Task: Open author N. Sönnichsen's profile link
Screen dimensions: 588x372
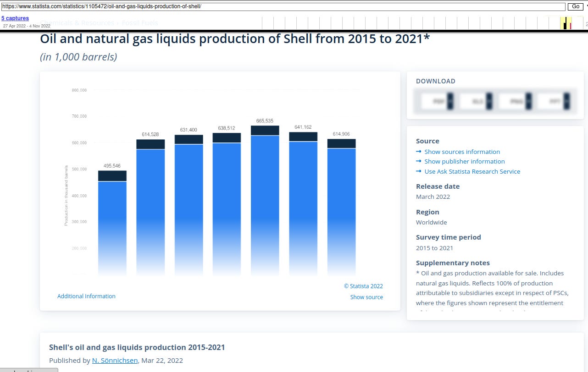Action: pyautogui.click(x=115, y=361)
